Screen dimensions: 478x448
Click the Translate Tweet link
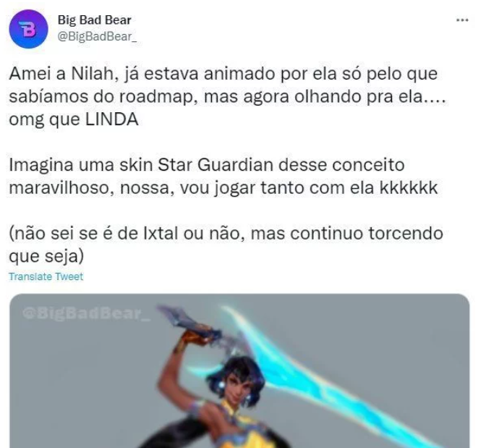(46, 276)
